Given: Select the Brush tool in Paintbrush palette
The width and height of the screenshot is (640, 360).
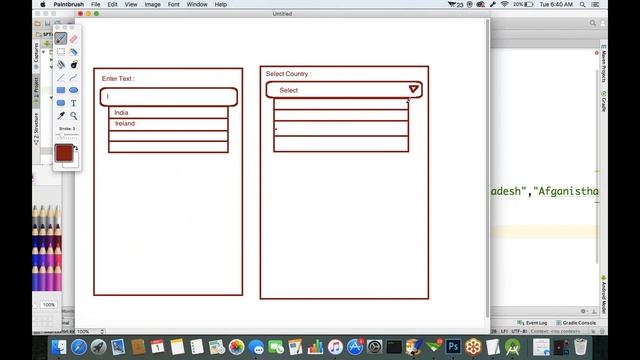Looking at the screenshot, I should point(60,38).
